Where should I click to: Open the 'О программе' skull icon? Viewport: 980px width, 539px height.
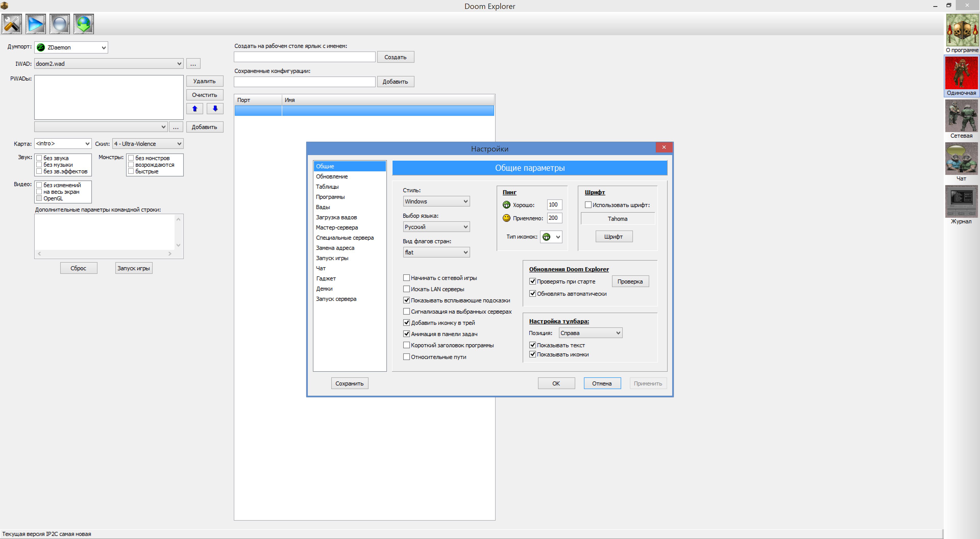[961, 30]
